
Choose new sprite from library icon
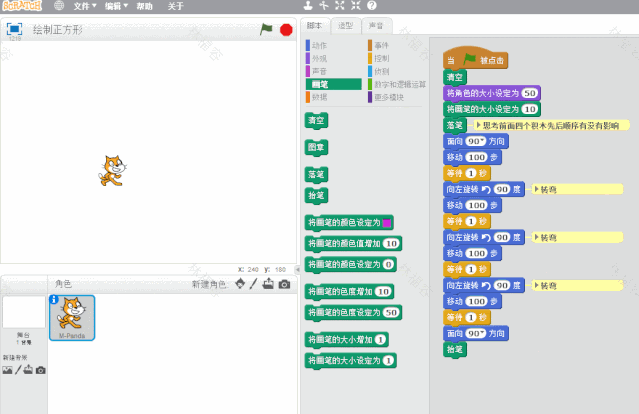[x=239, y=285]
